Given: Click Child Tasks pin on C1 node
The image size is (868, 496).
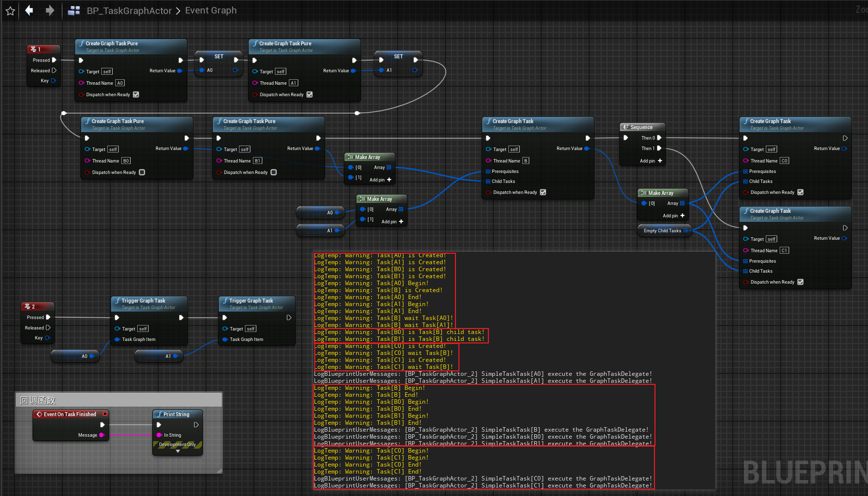Looking at the screenshot, I should pyautogui.click(x=745, y=271).
